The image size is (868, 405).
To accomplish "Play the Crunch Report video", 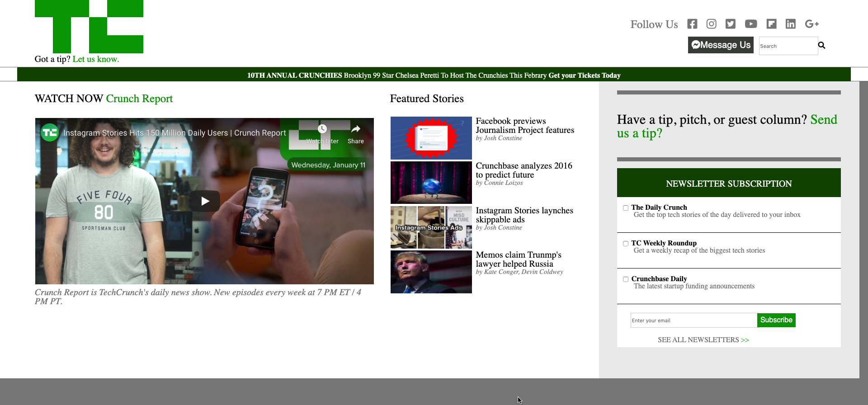I will pos(205,201).
